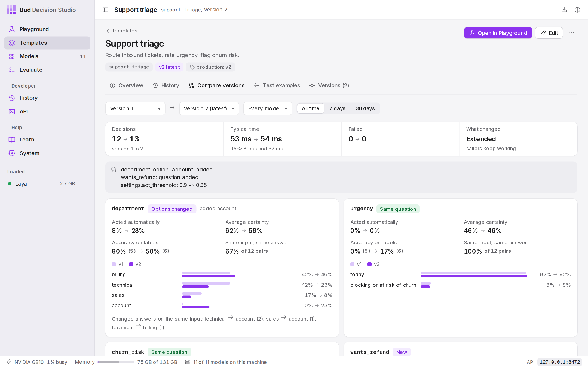This screenshot has width=588, height=368.
Task: Click the Memory usage bar
Action: point(116,362)
